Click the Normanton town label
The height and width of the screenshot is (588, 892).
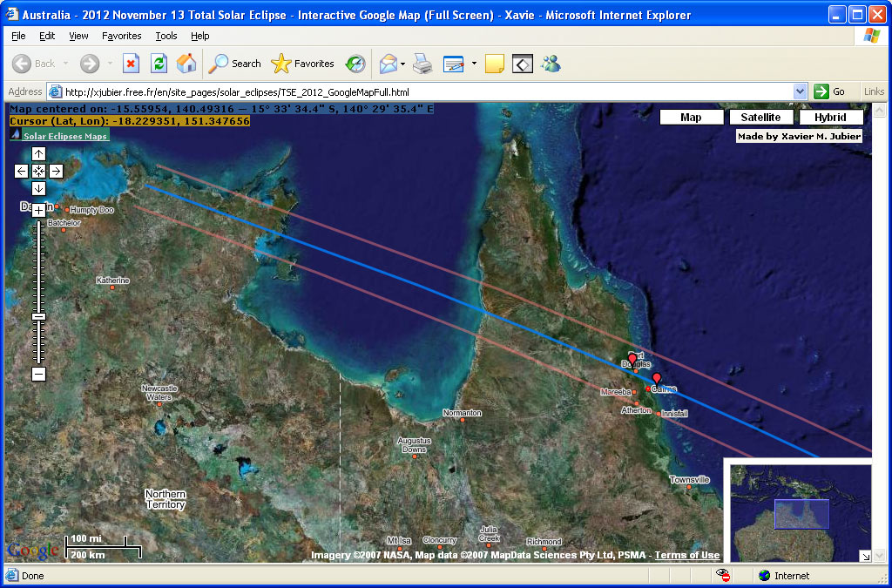(x=462, y=413)
